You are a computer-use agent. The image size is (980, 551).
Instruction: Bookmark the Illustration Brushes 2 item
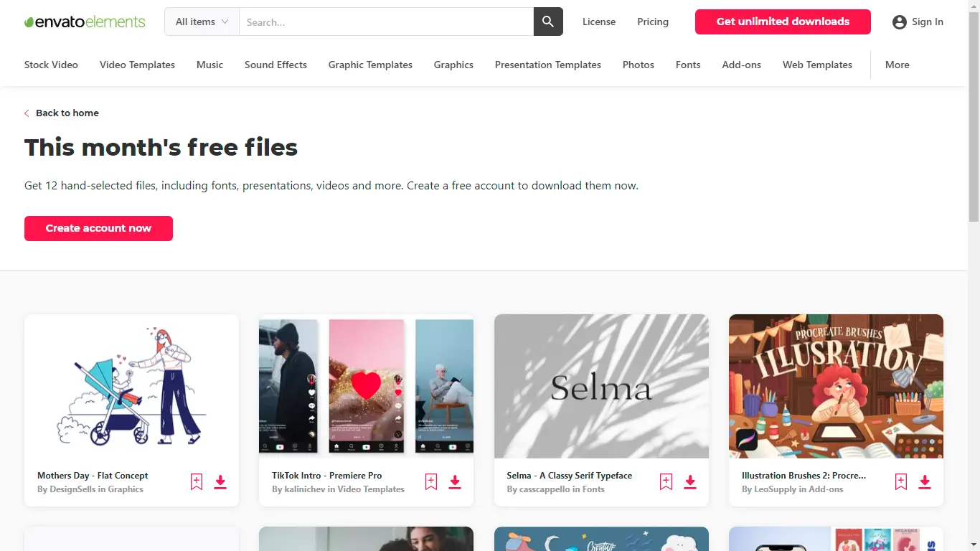[901, 482]
